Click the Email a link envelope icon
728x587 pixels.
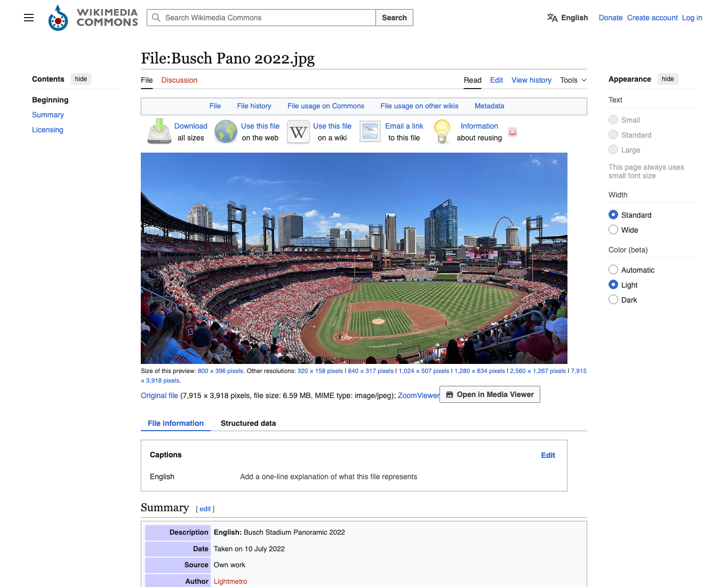pos(370,132)
